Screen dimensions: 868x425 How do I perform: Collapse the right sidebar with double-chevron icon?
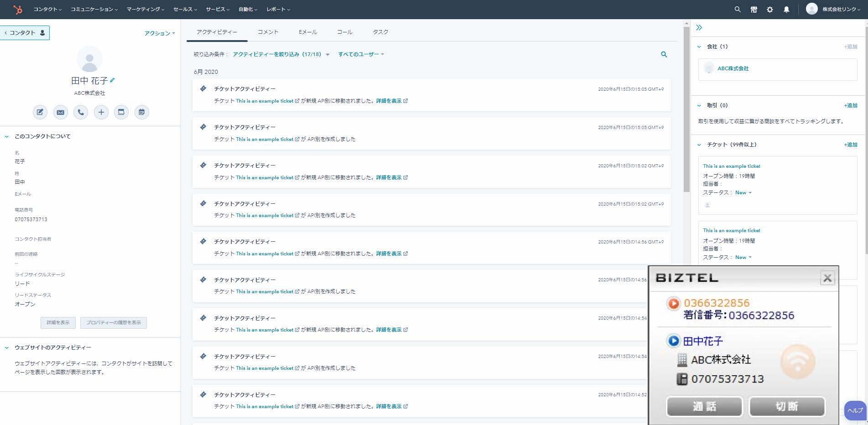coord(699,28)
